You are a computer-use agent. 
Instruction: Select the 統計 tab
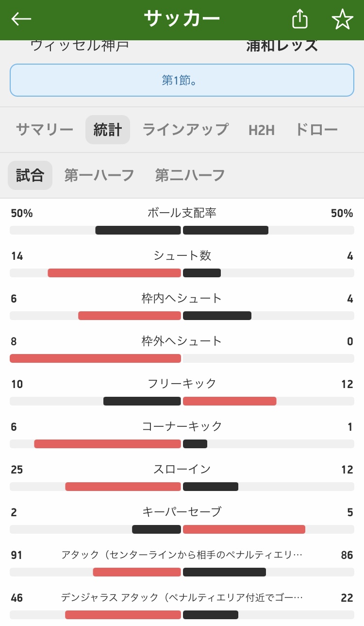point(108,130)
